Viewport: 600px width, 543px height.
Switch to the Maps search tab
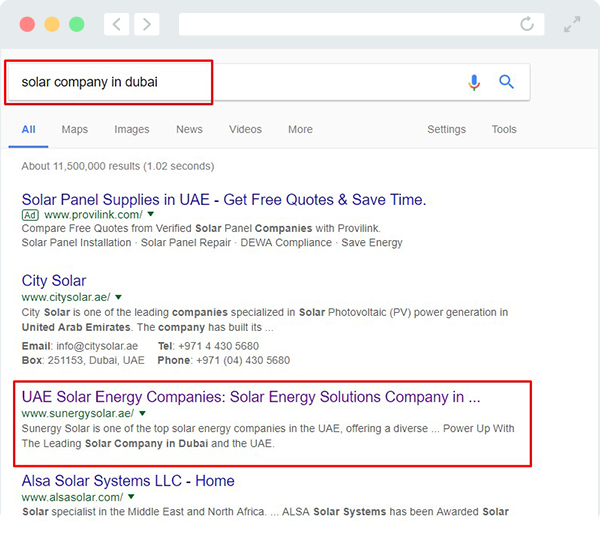75,129
